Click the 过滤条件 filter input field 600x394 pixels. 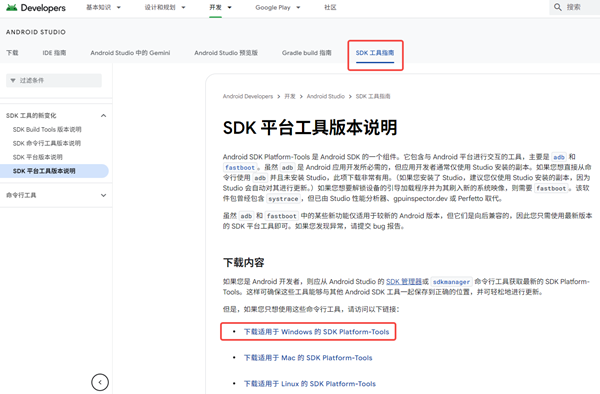[54, 80]
